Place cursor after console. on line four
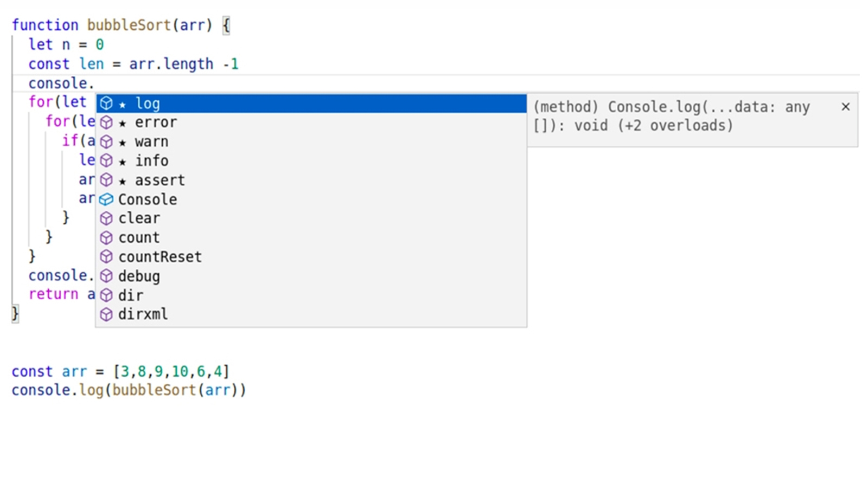The image size is (868, 490). coord(95,83)
